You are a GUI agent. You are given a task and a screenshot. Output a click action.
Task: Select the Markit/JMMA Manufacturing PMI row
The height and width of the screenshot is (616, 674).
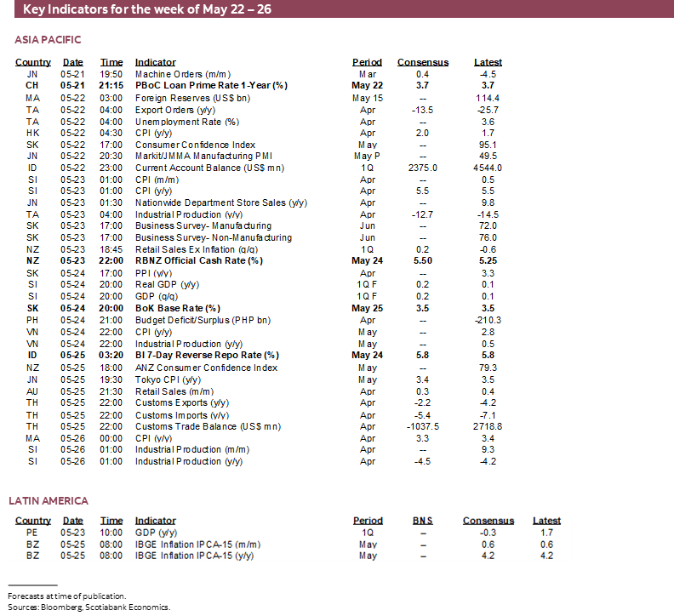coord(203,157)
